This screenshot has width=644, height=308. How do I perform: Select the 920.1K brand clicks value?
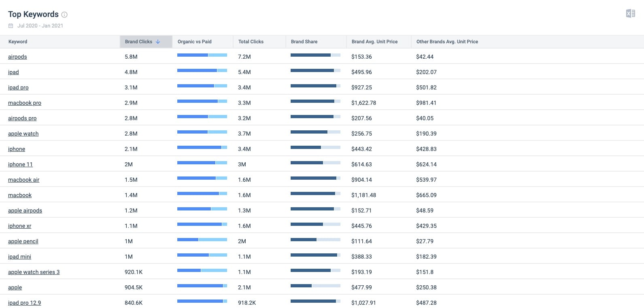(x=134, y=272)
